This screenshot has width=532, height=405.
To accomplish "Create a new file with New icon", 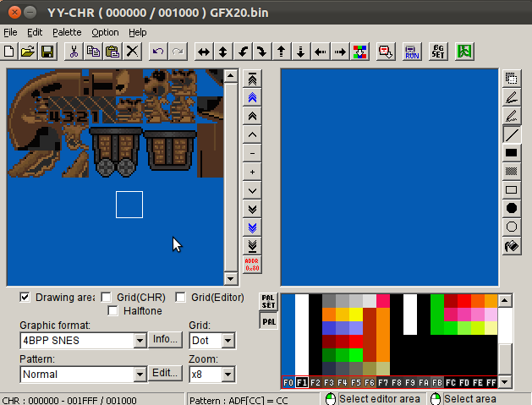I will (9, 52).
